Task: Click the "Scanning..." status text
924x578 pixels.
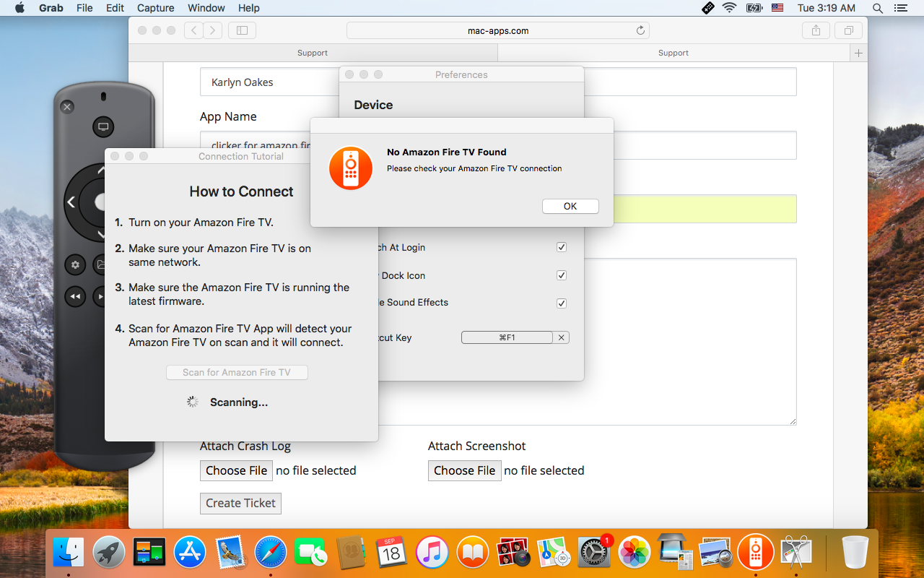Action: [239, 402]
